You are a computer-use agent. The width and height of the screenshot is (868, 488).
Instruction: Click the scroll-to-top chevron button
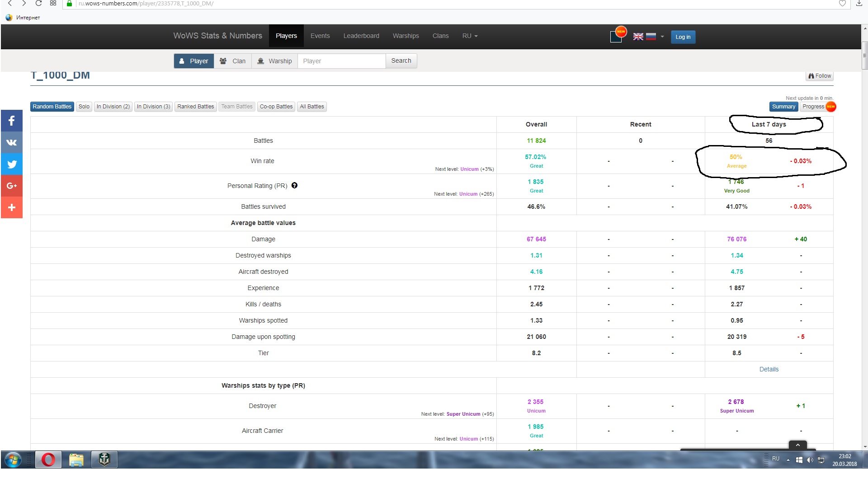798,445
